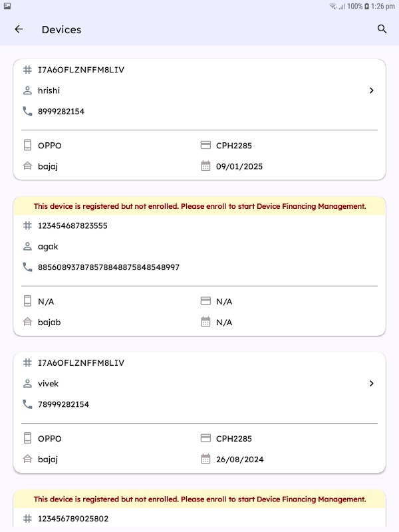
Task: Click the person icon next to hrishi
Action: tap(27, 90)
